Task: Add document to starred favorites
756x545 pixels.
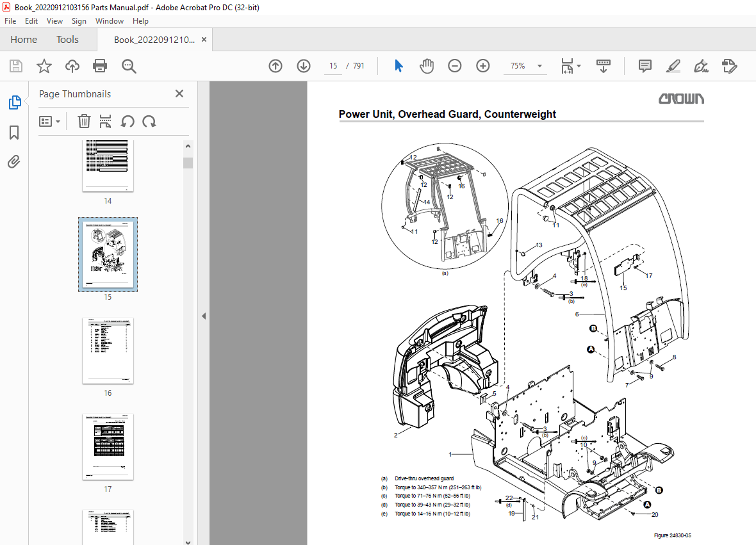Action: click(x=44, y=66)
